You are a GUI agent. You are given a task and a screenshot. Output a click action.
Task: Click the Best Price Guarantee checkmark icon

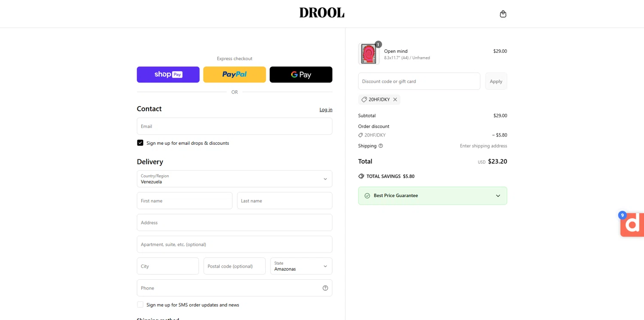click(x=367, y=196)
